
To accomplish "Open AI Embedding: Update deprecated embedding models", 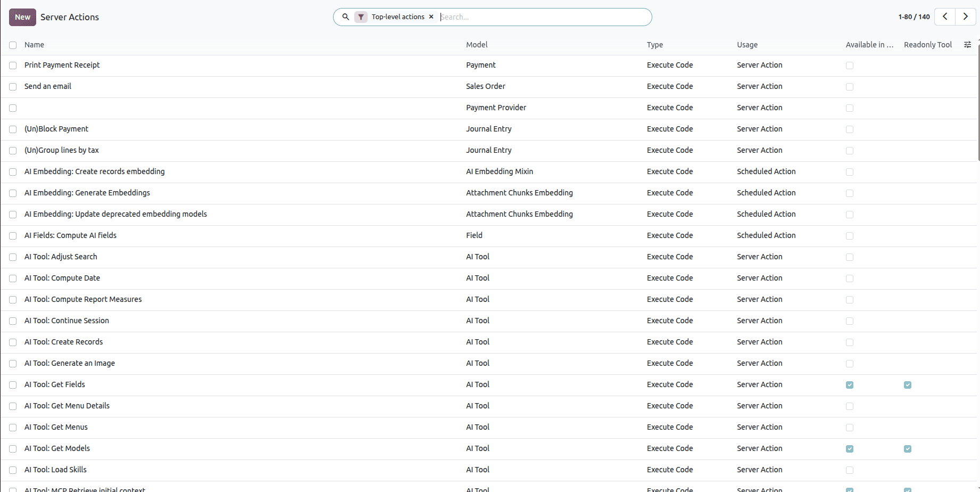I will (115, 214).
